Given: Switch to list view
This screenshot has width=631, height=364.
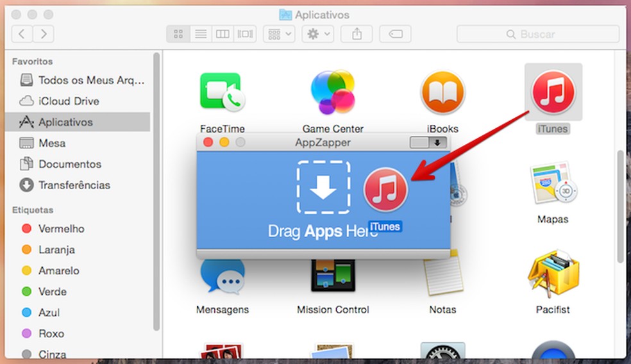Looking at the screenshot, I should tap(201, 34).
